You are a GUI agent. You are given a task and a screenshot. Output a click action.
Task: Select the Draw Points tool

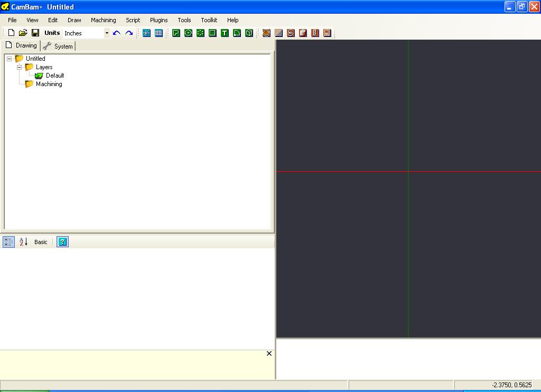201,33
